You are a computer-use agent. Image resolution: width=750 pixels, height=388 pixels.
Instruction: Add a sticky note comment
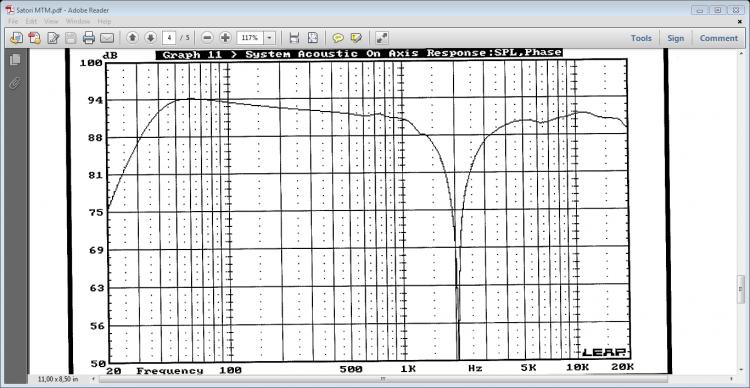(338, 38)
